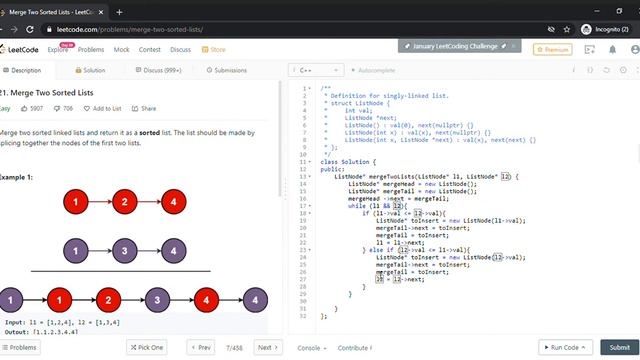The width and height of the screenshot is (640, 360).
Task: Click the description panel scrollbar
Action: tap(280, 139)
